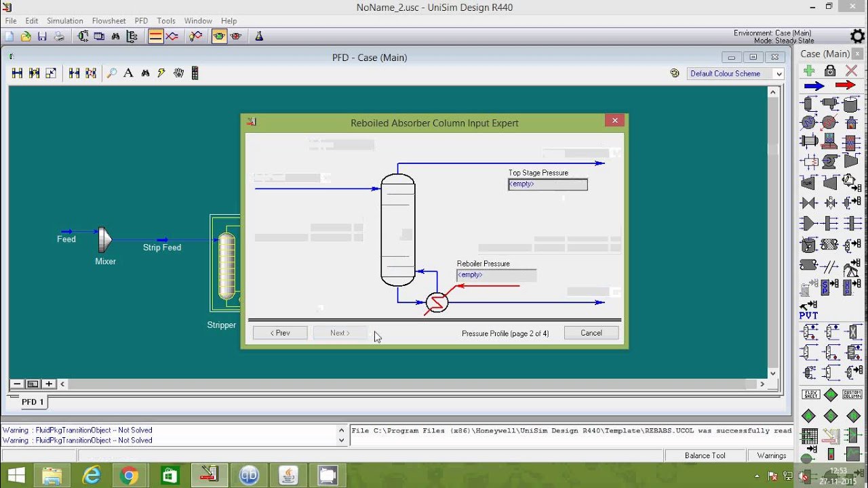The image size is (868, 488).
Task: Open the File menu
Action: [x=11, y=21]
